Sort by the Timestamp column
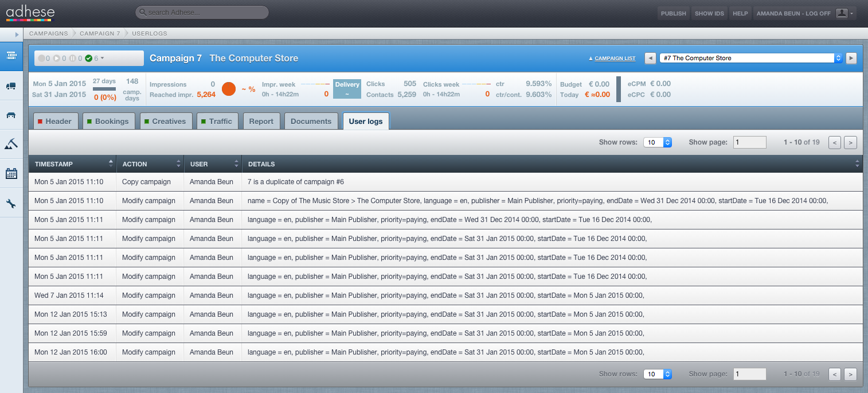 point(72,164)
